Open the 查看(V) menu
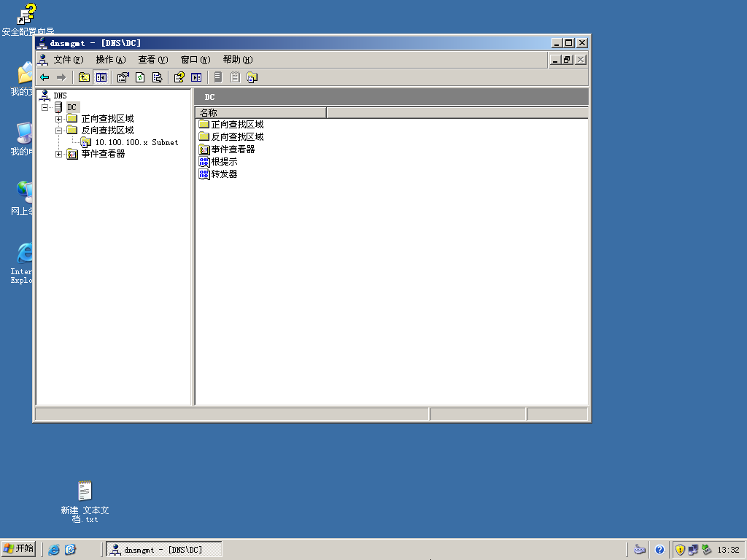 point(153,60)
